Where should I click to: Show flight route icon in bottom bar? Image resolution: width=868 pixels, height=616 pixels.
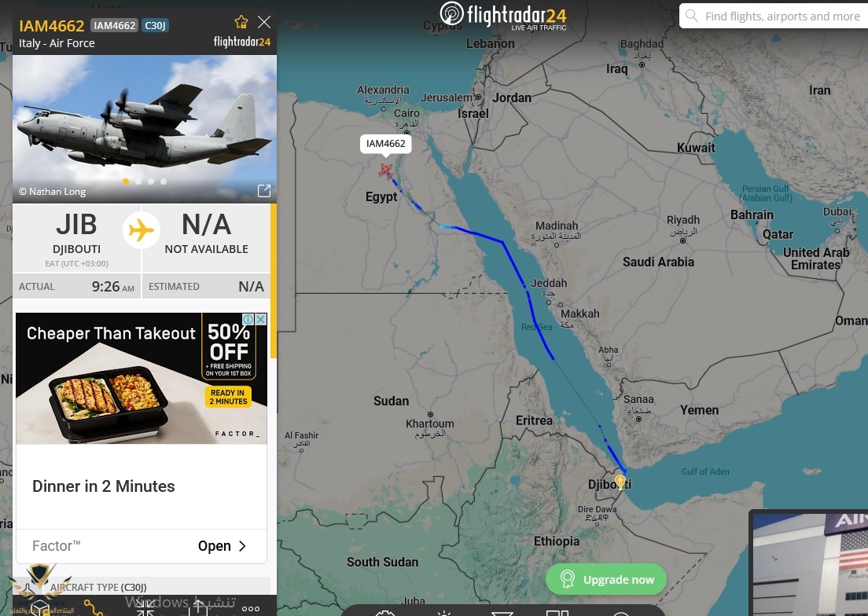coord(93,607)
